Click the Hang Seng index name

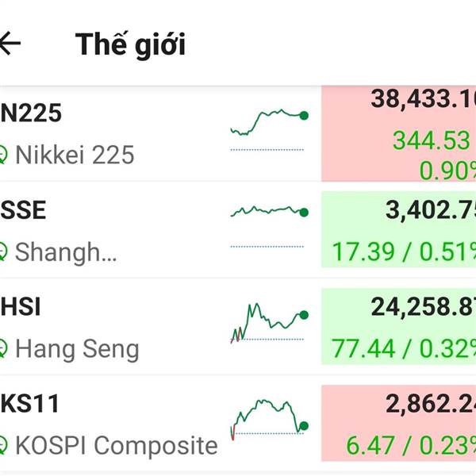coord(77,349)
